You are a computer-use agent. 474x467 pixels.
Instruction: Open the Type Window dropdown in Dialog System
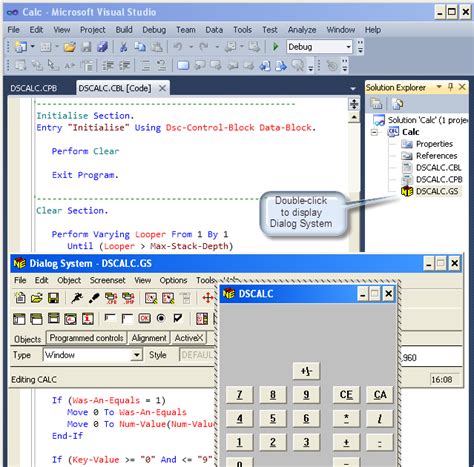(x=136, y=355)
